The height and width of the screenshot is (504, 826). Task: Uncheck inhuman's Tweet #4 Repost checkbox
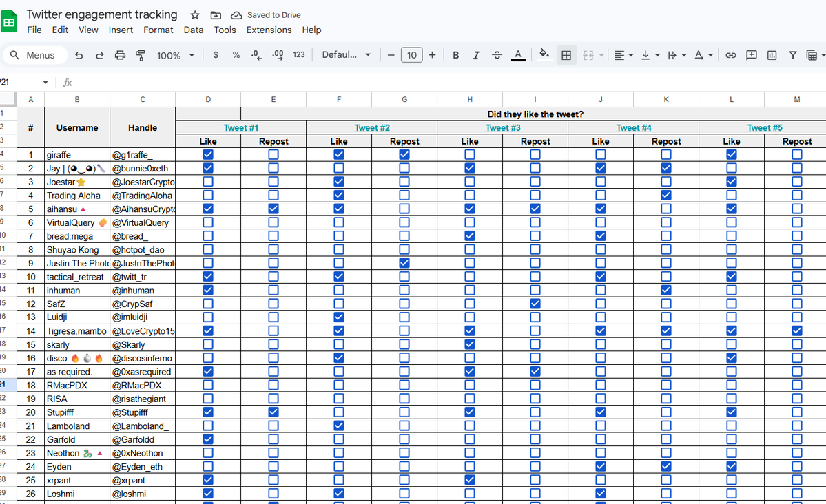[666, 290]
